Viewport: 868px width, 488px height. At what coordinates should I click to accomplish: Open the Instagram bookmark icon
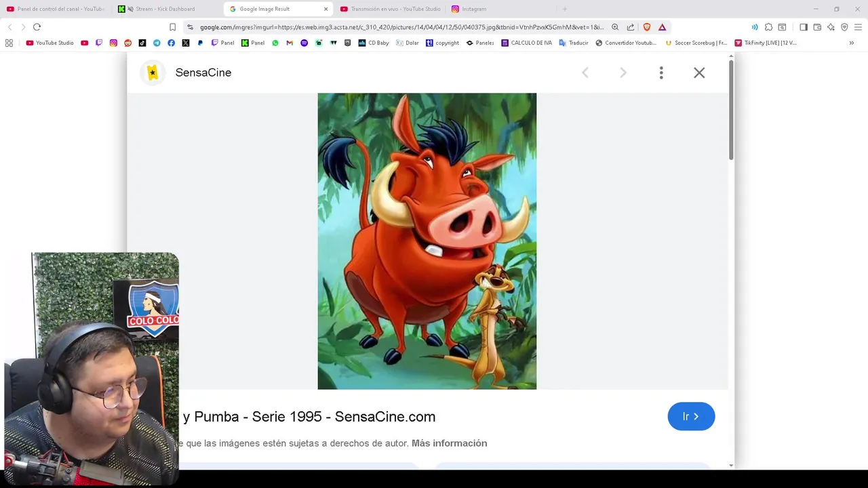tap(113, 43)
